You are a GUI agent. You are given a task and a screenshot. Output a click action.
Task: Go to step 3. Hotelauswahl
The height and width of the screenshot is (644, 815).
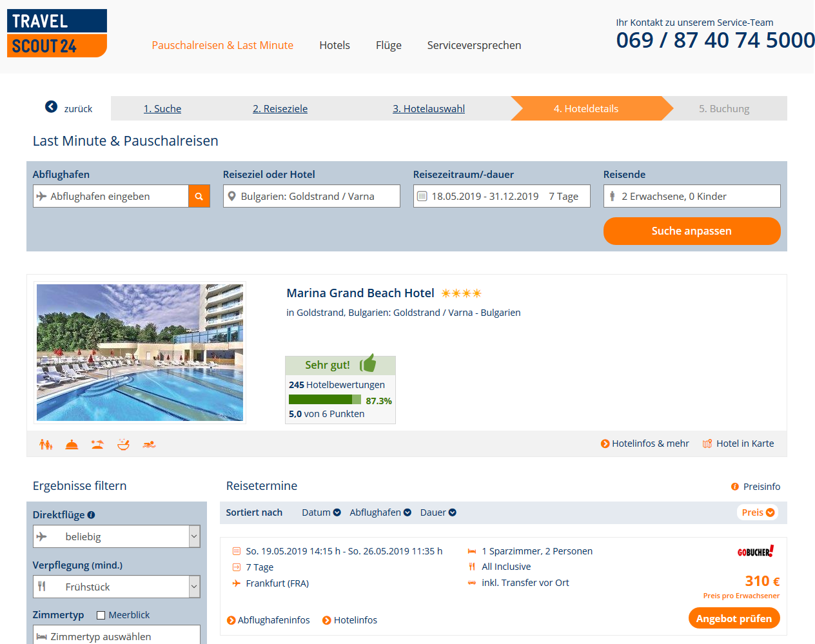(429, 109)
